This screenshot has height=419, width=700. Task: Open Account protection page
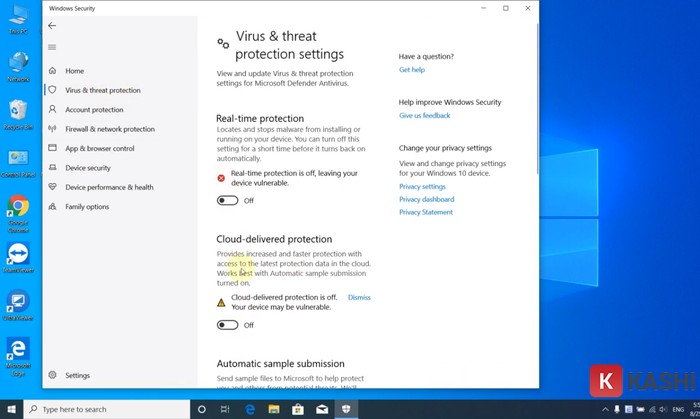click(94, 109)
